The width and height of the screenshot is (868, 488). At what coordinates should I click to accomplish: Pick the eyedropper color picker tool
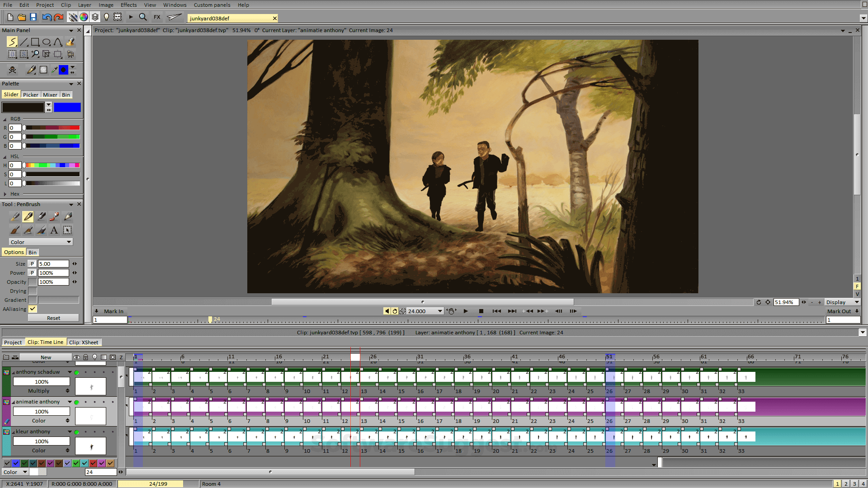pyautogui.click(x=54, y=70)
